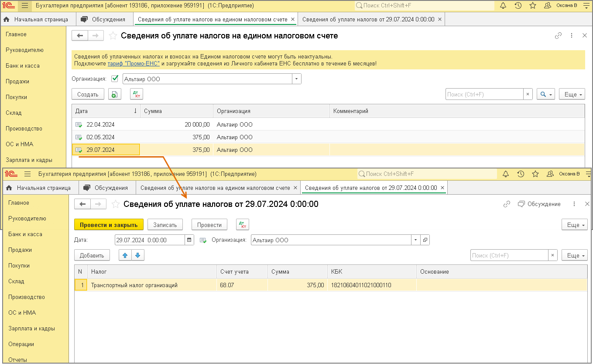Go back using arrow in the document window
The width and height of the screenshot is (593, 364).
click(x=82, y=204)
